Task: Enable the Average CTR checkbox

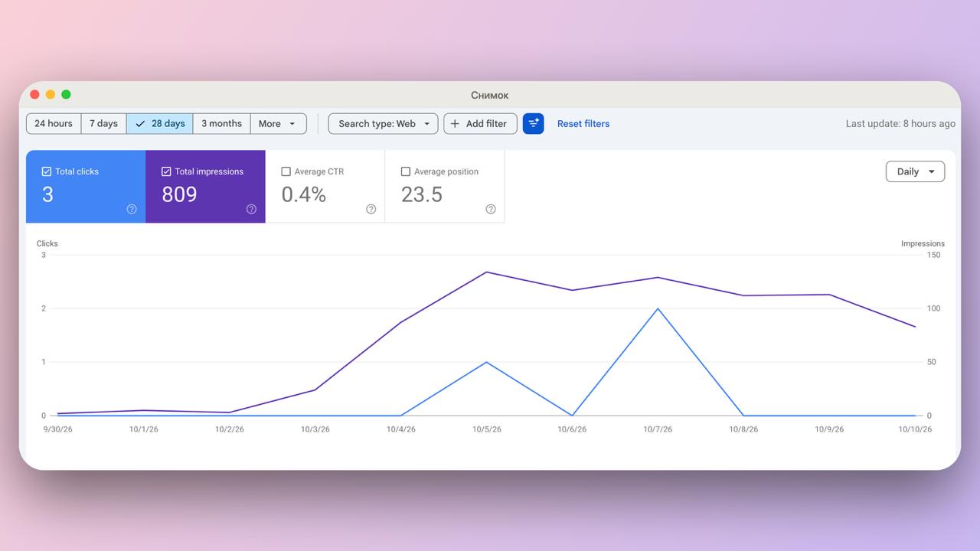Action: tap(286, 171)
